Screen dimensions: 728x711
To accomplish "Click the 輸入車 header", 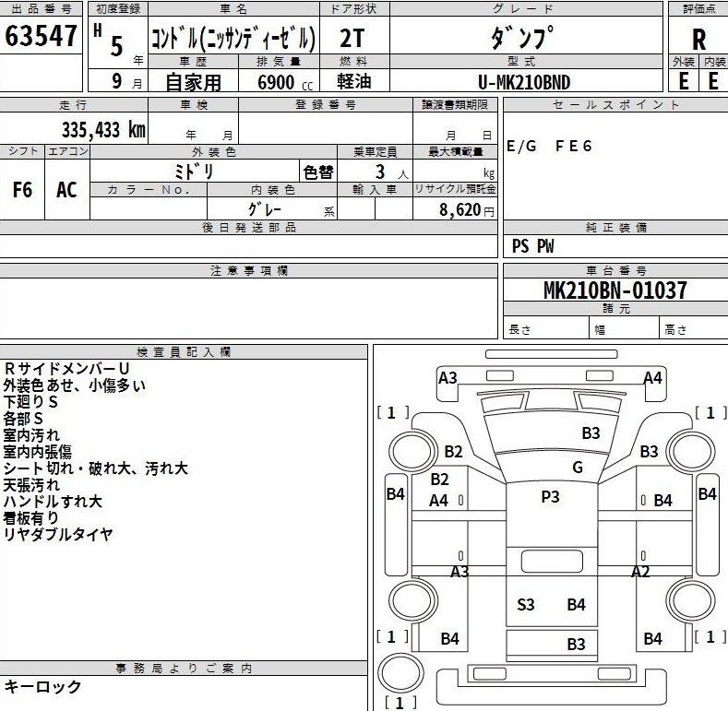I will [x=375, y=189].
